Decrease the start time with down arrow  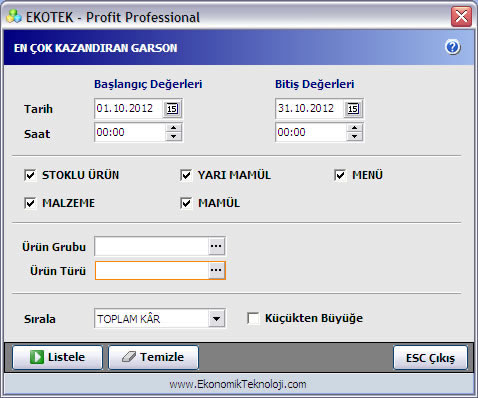[x=173, y=136]
